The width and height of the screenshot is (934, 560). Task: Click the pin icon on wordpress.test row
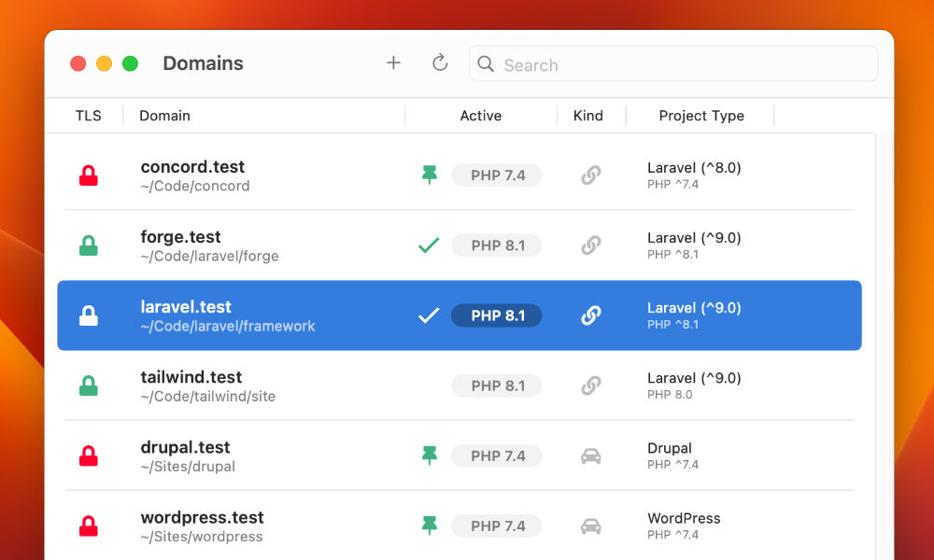429,525
